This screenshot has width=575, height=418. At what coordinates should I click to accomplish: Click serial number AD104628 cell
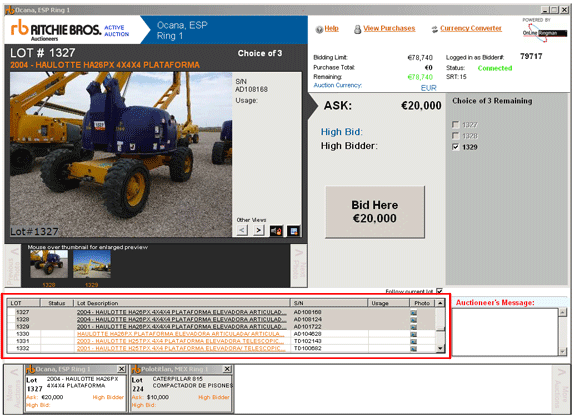pos(307,334)
